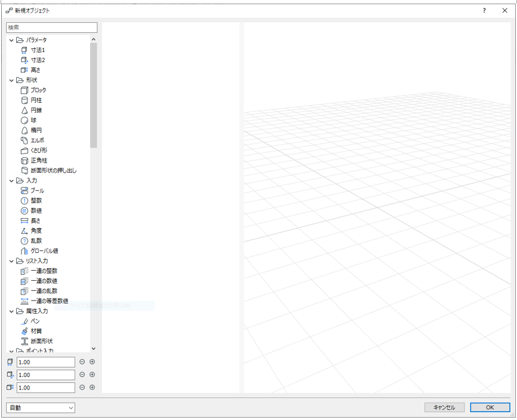Click the tree scrollbar up arrow
The image size is (517, 420).
pos(94,39)
